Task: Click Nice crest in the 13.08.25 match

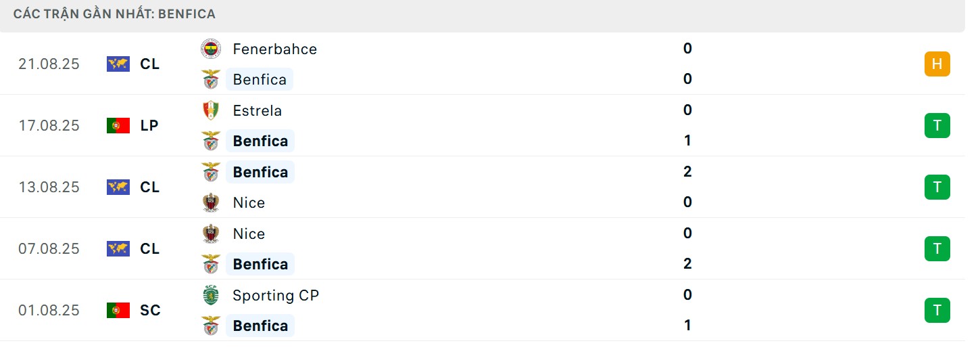Action: pos(211,202)
